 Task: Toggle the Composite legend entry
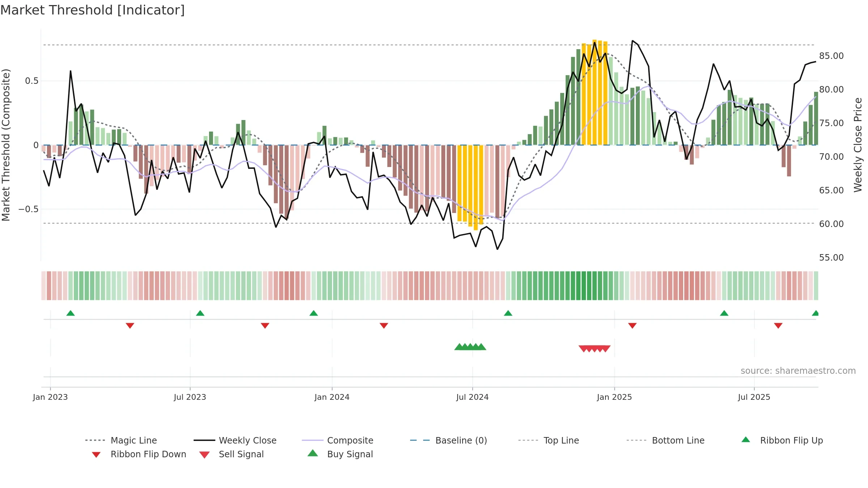[337, 440]
